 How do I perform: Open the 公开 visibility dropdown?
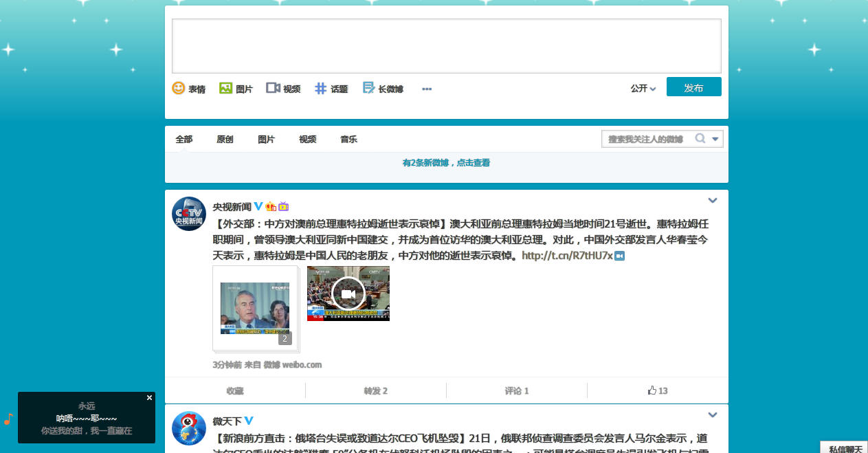tap(643, 88)
